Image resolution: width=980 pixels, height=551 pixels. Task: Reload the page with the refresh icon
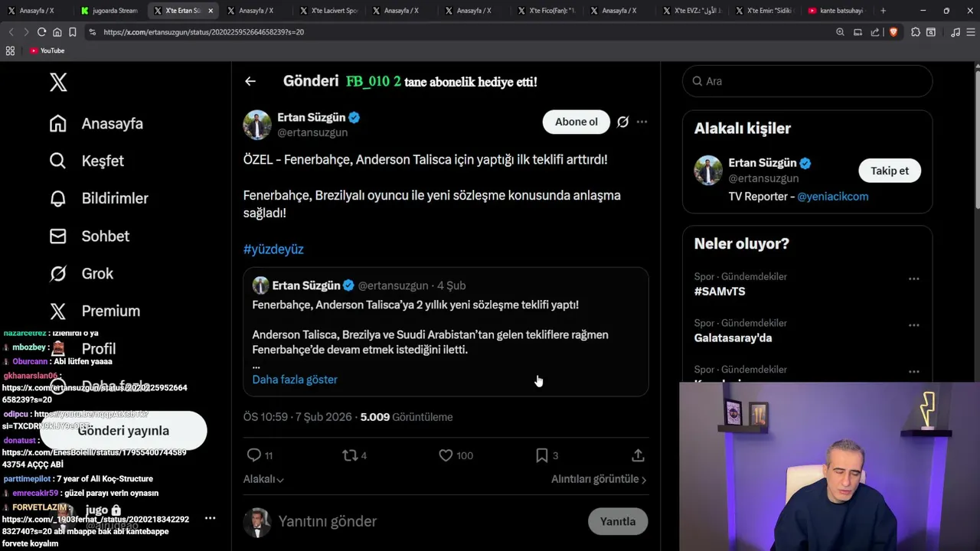click(x=41, y=32)
